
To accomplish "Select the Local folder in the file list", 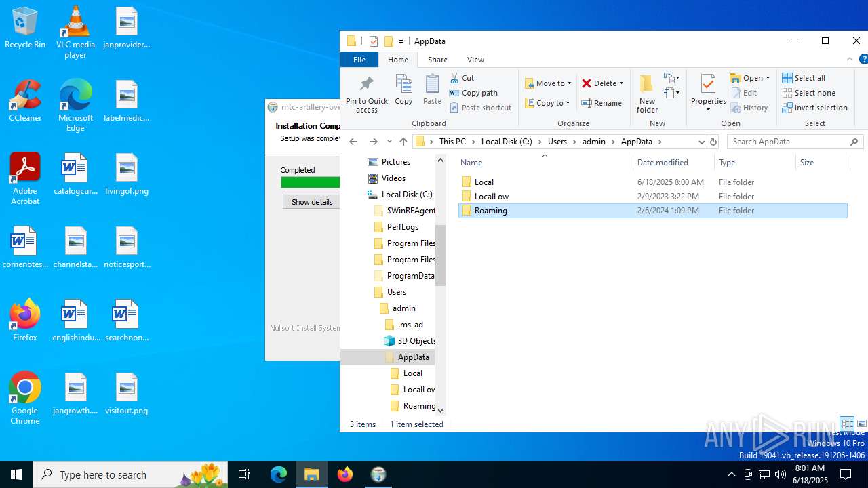I will pos(652,182).
